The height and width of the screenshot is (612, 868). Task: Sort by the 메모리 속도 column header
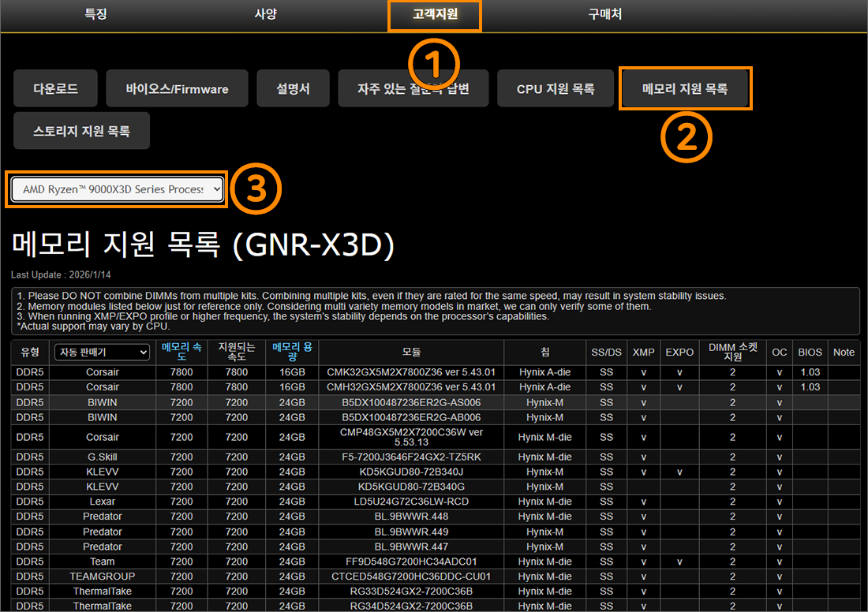click(181, 352)
